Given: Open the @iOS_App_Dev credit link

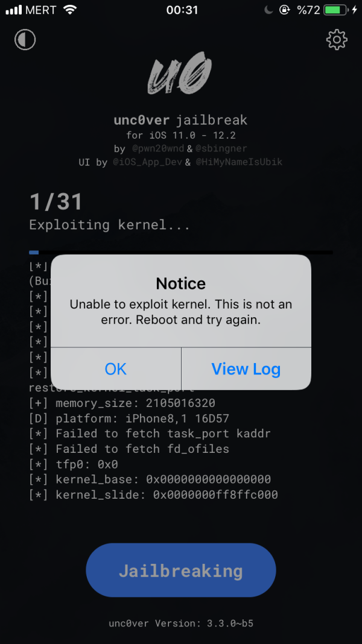Looking at the screenshot, I should point(147,162).
